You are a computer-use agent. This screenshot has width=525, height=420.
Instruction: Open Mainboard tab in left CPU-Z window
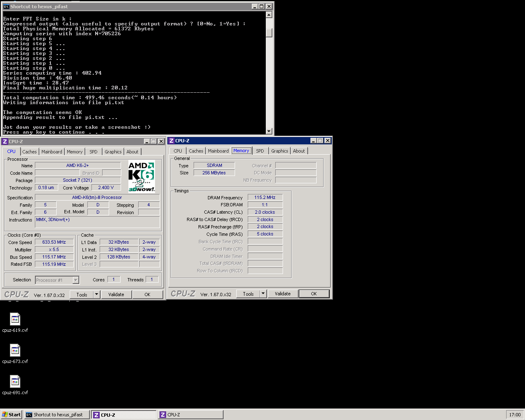(52, 152)
